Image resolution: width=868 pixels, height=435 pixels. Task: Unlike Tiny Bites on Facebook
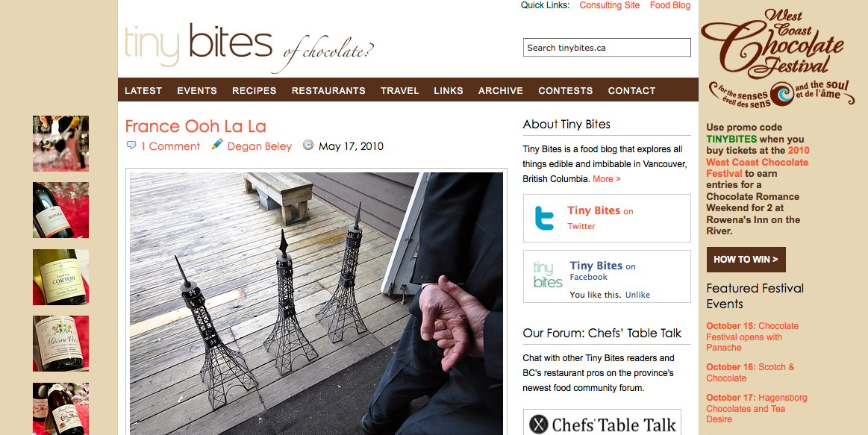(637, 295)
